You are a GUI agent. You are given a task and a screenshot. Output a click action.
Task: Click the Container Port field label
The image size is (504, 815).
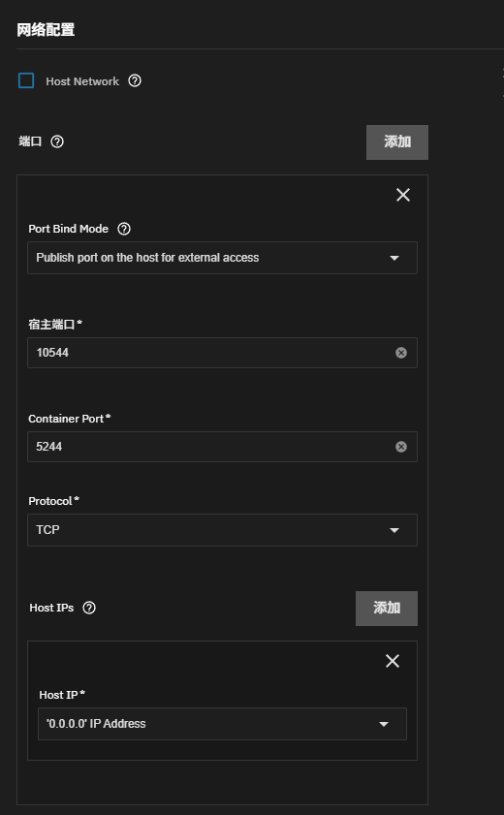click(x=69, y=419)
